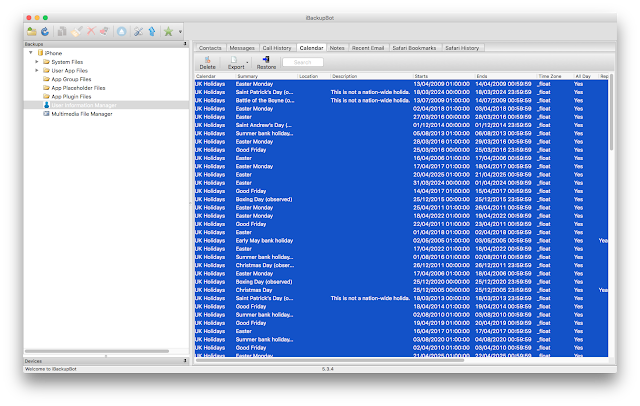Open Multimedia File Manager

pos(82,114)
